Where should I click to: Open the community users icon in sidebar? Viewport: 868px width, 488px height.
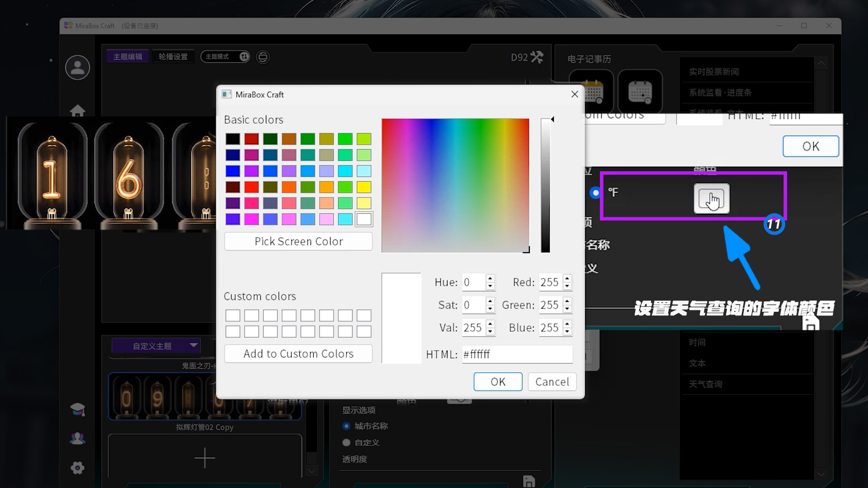(77, 437)
